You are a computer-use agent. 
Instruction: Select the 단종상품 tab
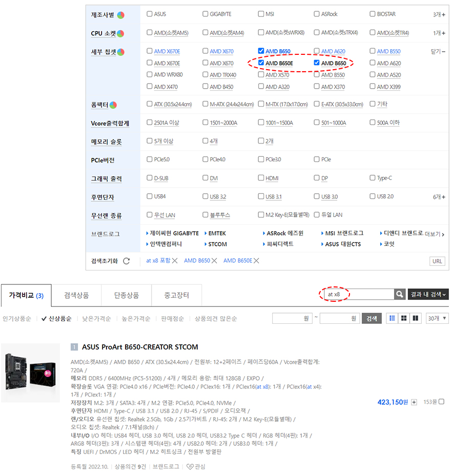tap(127, 295)
